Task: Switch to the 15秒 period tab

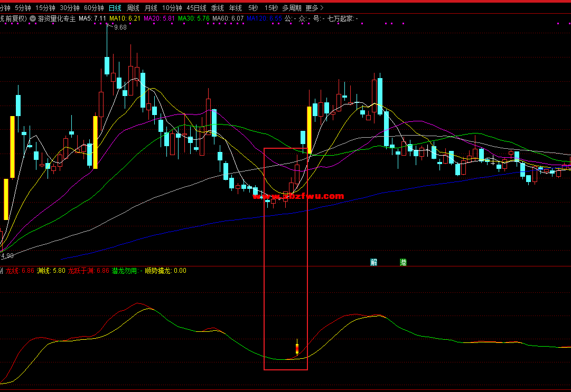Action: coord(272,8)
